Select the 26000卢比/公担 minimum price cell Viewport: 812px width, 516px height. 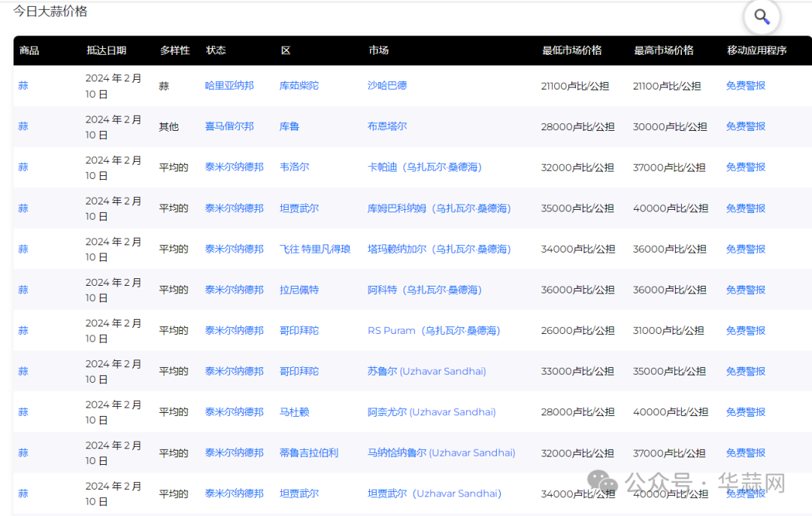click(578, 330)
